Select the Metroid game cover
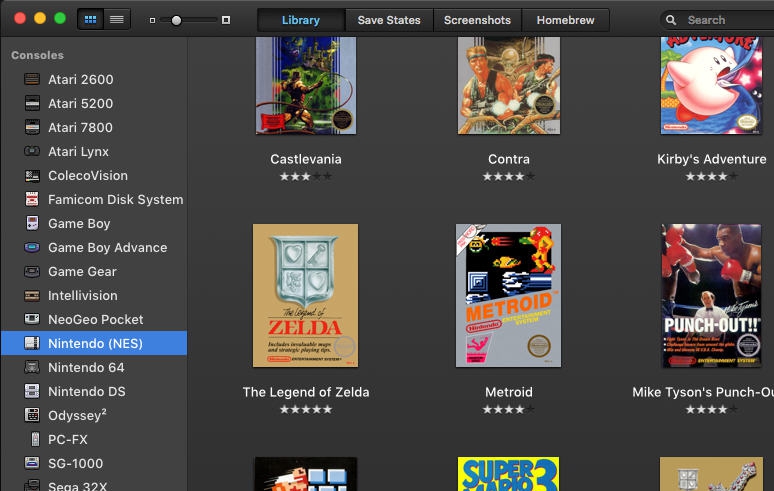Image resolution: width=774 pixels, height=491 pixels. (x=508, y=296)
